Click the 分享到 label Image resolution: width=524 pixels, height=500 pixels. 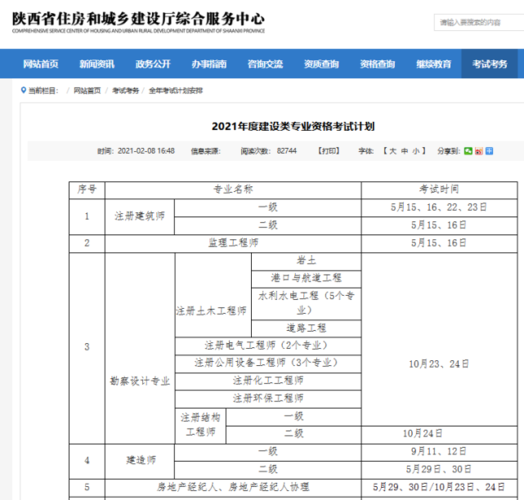click(449, 151)
